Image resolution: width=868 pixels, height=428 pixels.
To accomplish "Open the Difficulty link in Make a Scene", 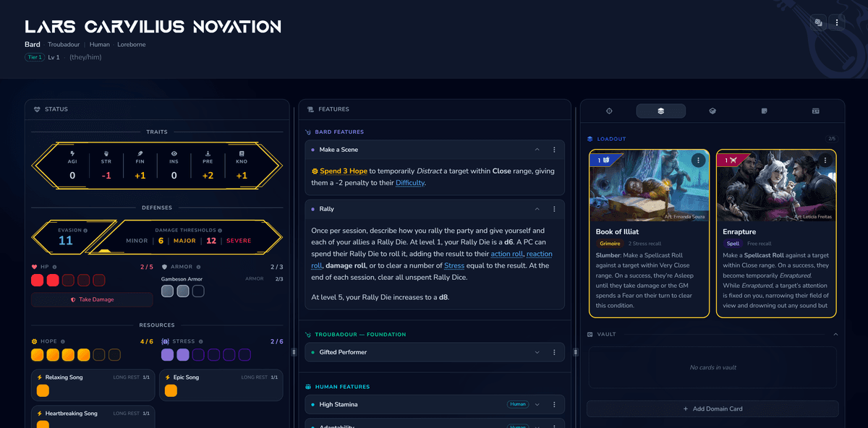I will (x=410, y=183).
